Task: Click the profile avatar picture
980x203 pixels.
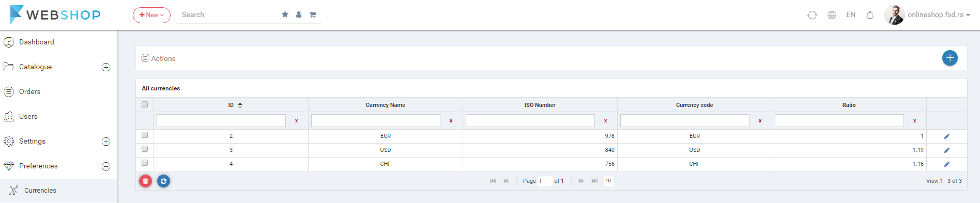Action: 894,15
